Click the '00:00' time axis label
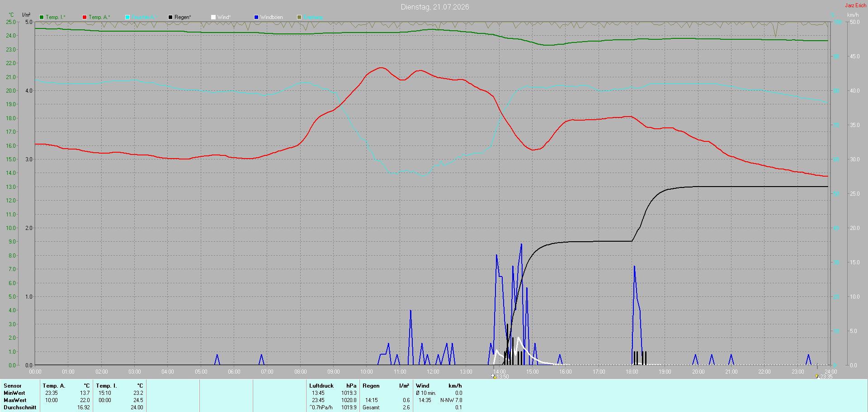The image size is (868, 412). (35, 372)
